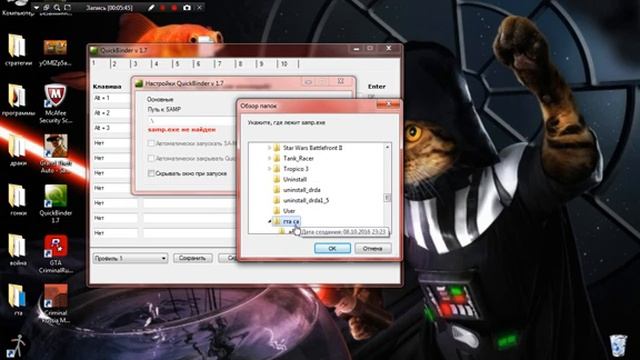Click 'Отмена' in the folder browse dialog
This screenshot has width=640, height=360.
tap(373, 248)
